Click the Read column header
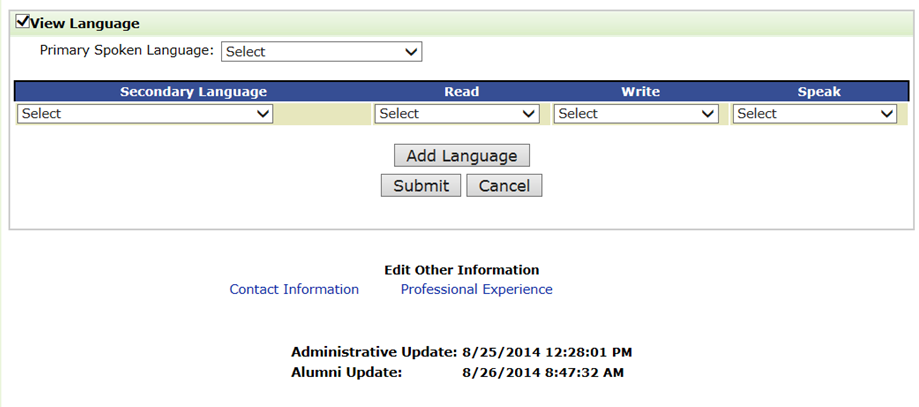This screenshot has height=407, width=919. click(x=461, y=92)
